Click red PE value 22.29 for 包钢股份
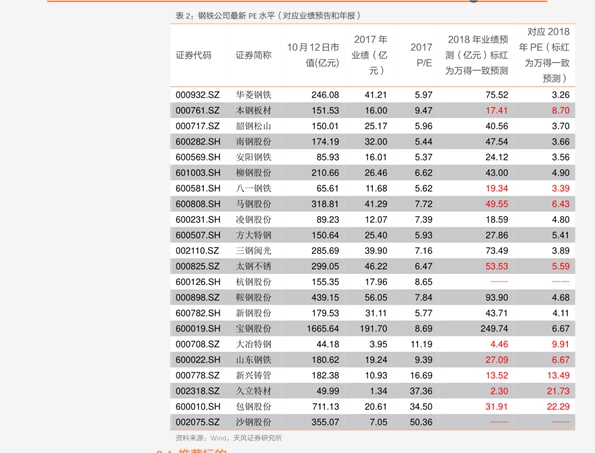Screen dimensions: 595x453 (558, 406)
